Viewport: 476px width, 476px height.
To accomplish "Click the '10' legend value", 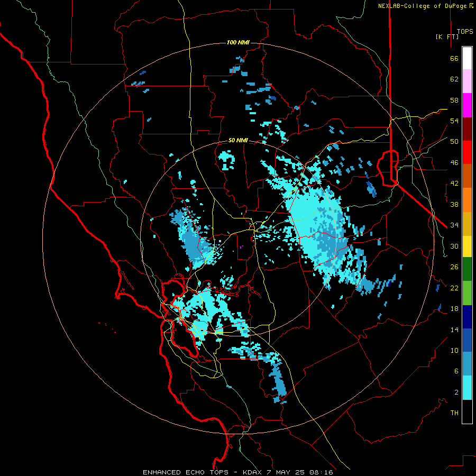I will [x=454, y=350].
